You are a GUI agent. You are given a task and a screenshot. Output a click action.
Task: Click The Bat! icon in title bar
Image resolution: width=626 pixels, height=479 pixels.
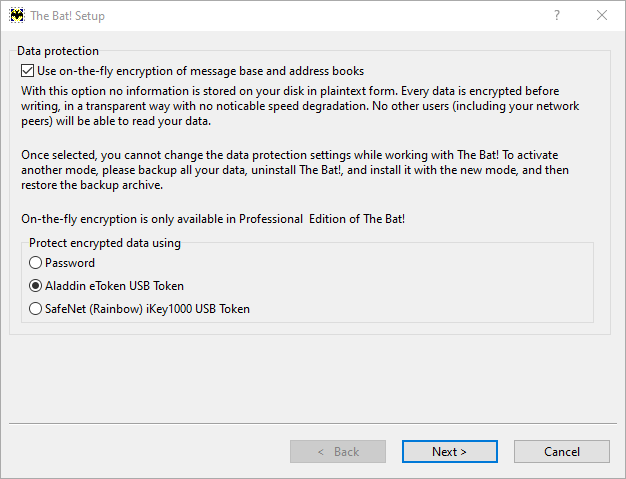[x=17, y=16]
